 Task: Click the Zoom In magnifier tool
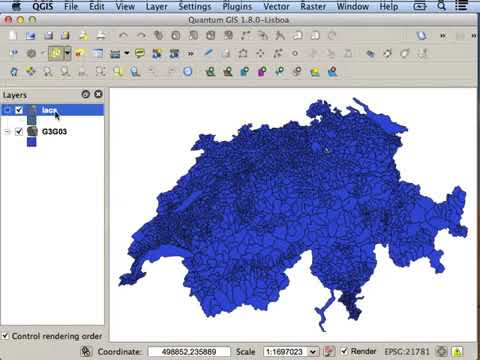[x=48, y=71]
